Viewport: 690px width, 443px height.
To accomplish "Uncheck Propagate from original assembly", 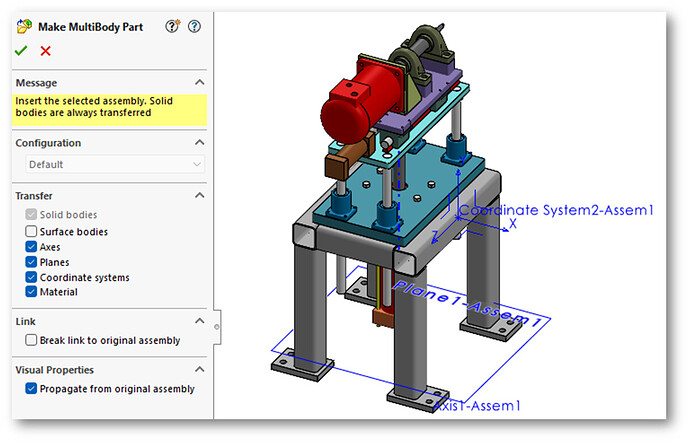I will [31, 388].
